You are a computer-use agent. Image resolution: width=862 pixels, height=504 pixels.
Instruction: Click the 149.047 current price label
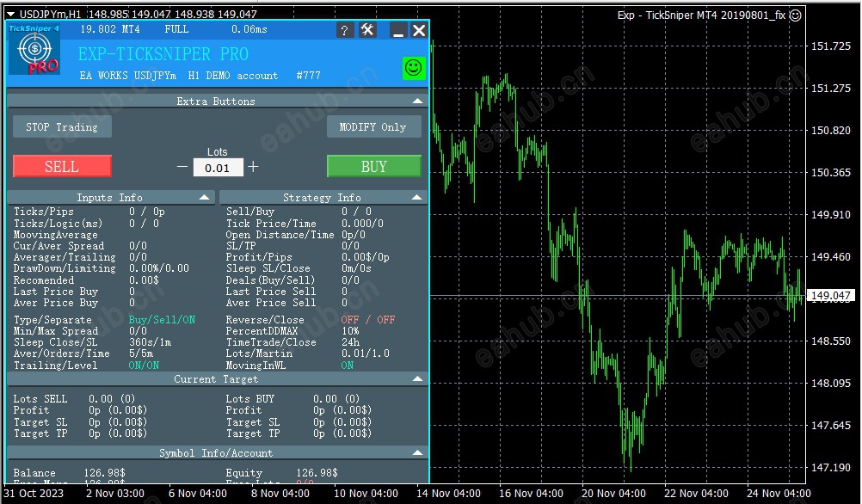[831, 296]
